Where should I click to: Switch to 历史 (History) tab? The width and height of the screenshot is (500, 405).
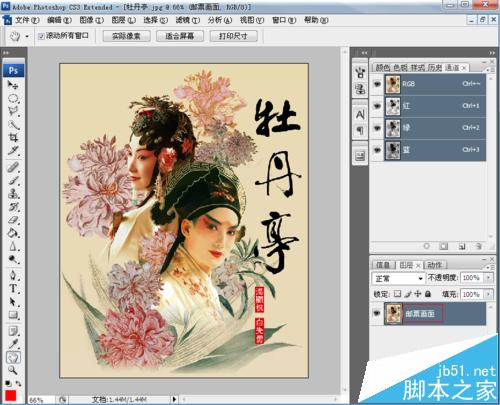tap(435, 68)
